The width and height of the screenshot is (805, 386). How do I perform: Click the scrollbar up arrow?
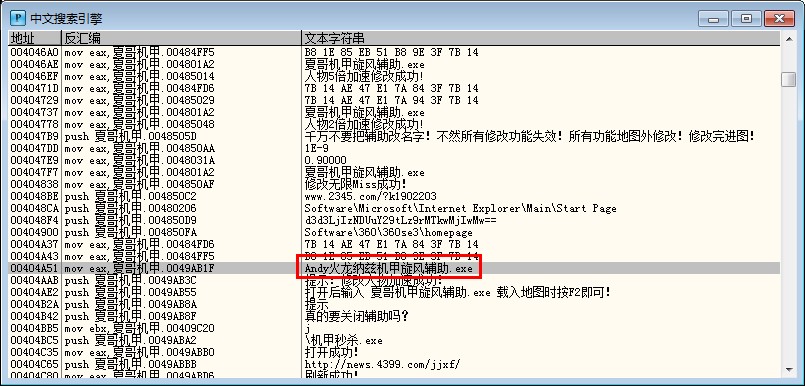[x=789, y=39]
